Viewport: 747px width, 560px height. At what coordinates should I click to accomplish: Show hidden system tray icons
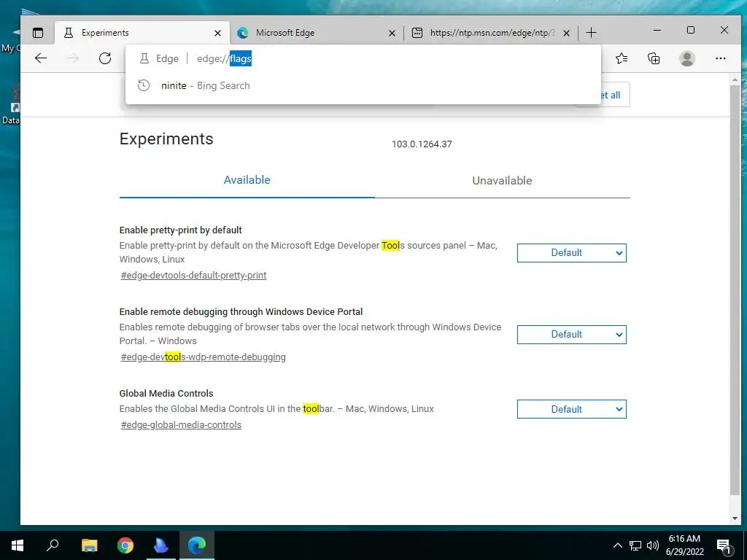(x=617, y=545)
